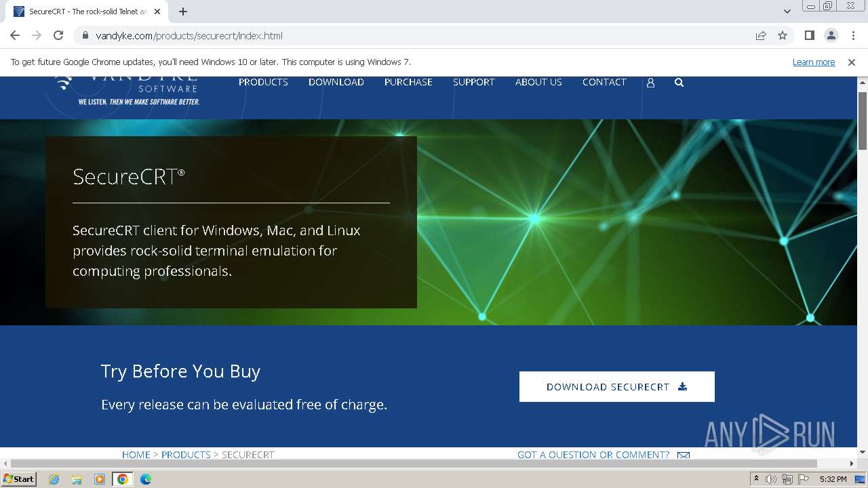Open a new browser tab
This screenshot has width=868, height=488.
[183, 12]
